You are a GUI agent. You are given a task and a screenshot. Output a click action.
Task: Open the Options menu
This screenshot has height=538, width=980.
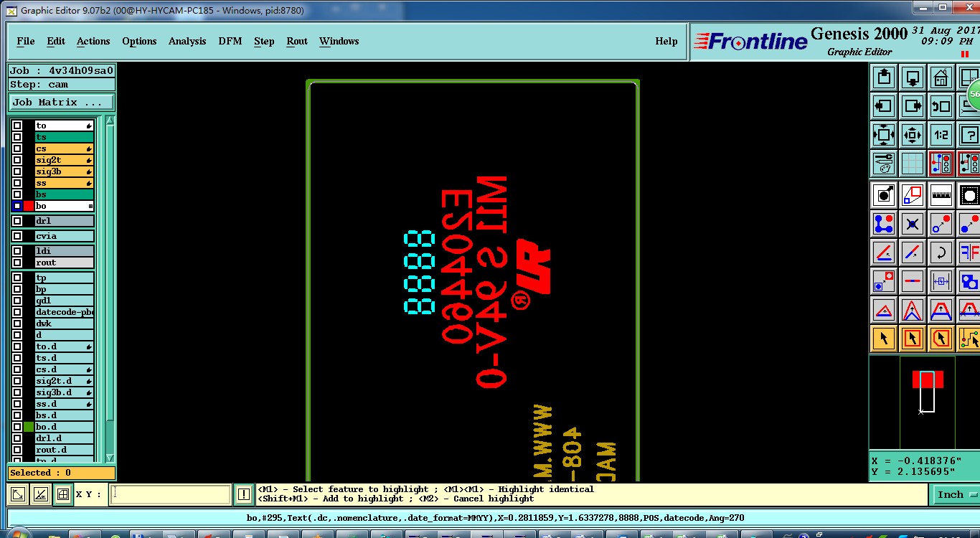coord(139,41)
